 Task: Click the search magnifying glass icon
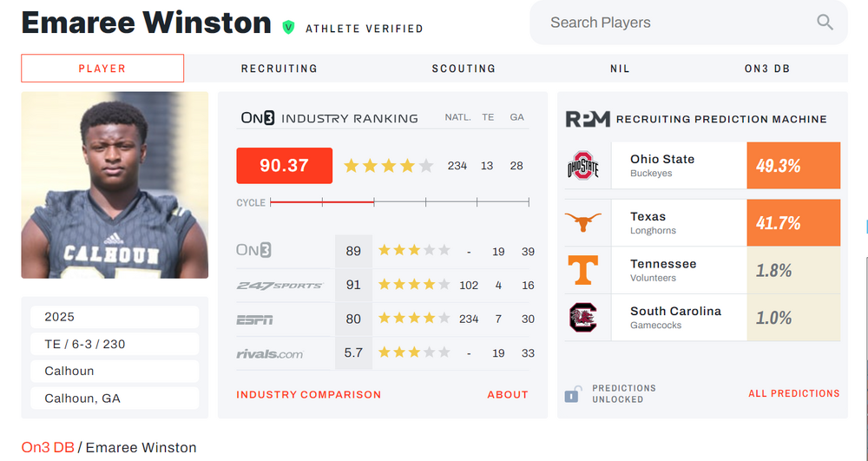pos(824,23)
